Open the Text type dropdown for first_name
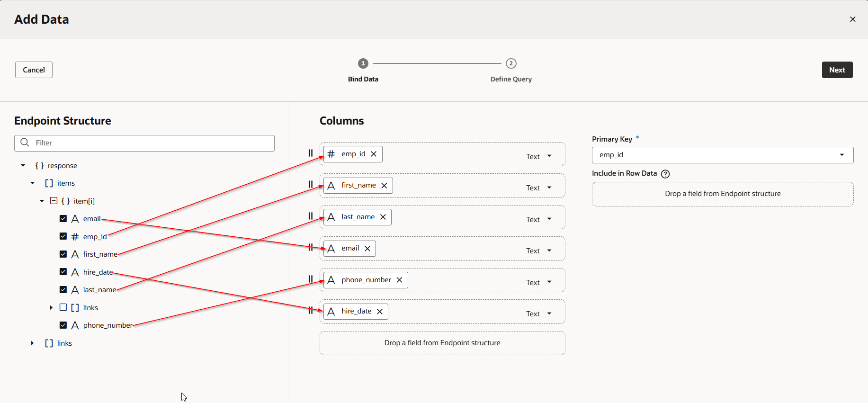The image size is (868, 403). tap(539, 188)
